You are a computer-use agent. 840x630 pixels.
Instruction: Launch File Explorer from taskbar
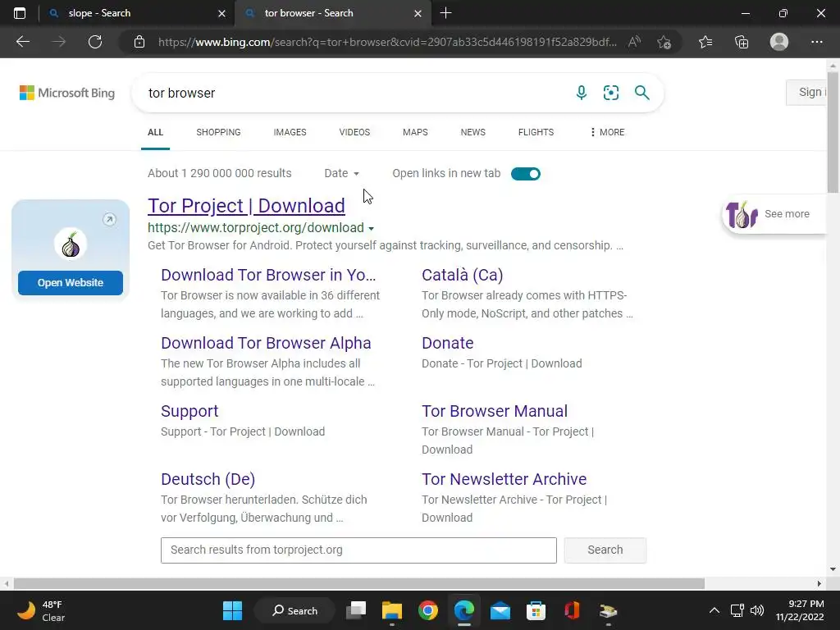coord(391,610)
